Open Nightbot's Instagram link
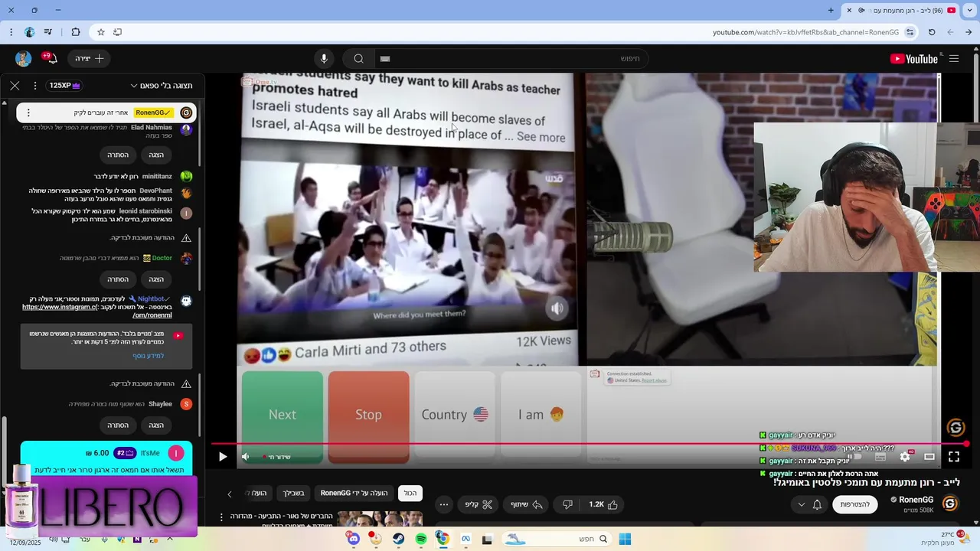 [96, 311]
